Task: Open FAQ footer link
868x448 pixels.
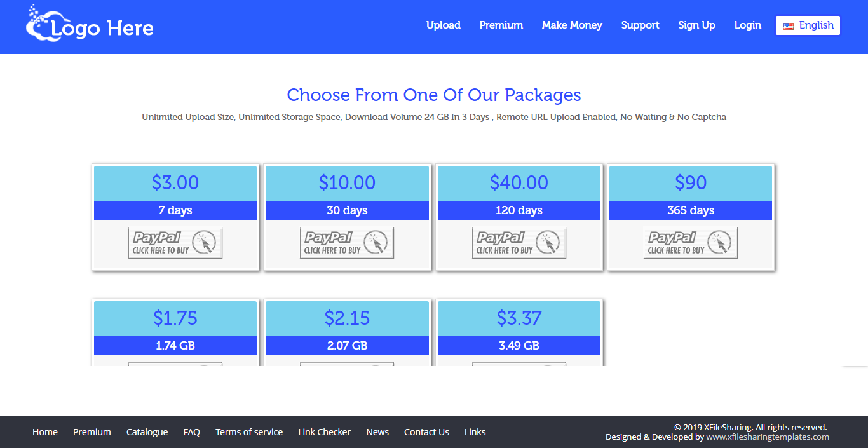Action: (192, 432)
